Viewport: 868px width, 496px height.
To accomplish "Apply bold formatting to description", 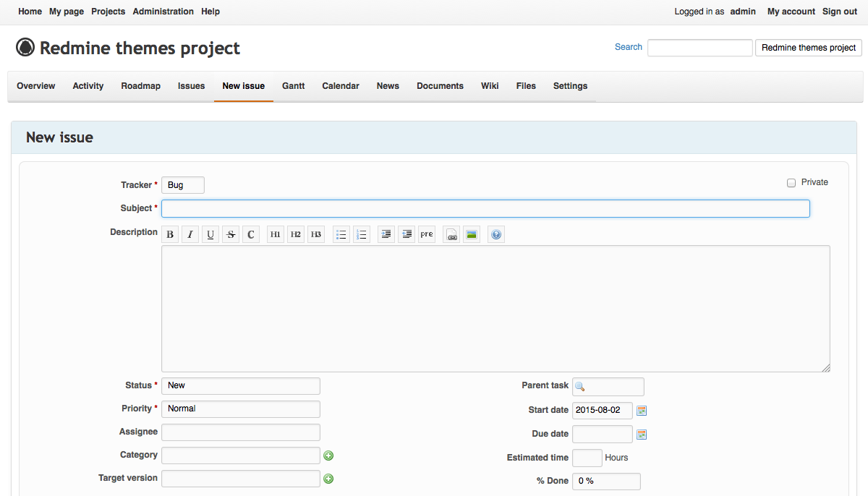I will [x=170, y=234].
